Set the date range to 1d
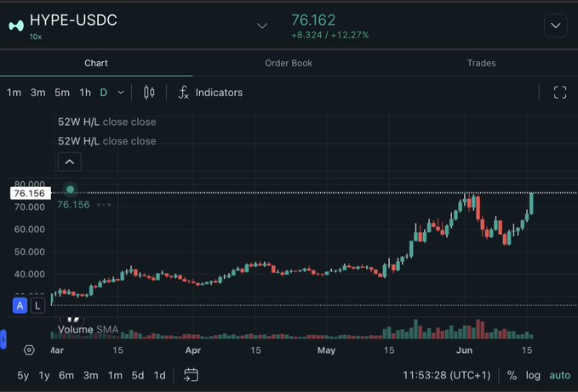 coord(160,376)
